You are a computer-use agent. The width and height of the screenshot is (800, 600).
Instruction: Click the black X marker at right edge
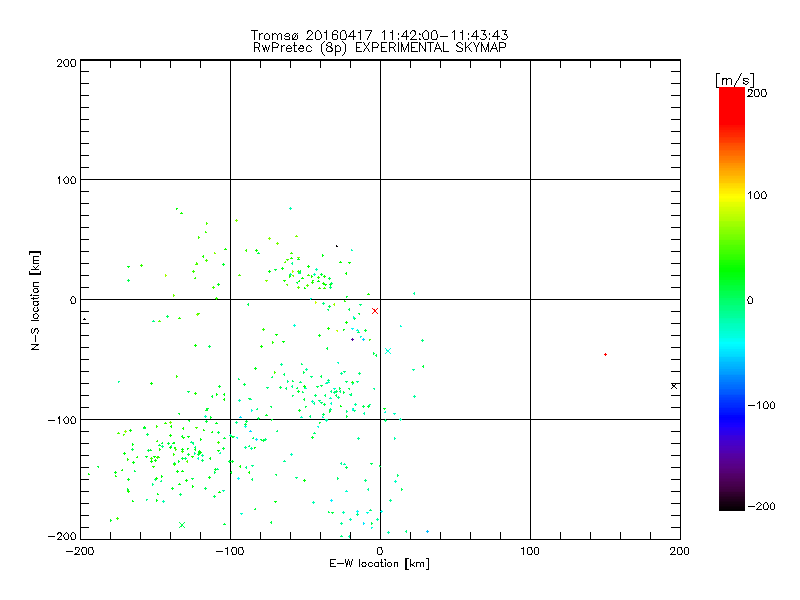pos(674,386)
